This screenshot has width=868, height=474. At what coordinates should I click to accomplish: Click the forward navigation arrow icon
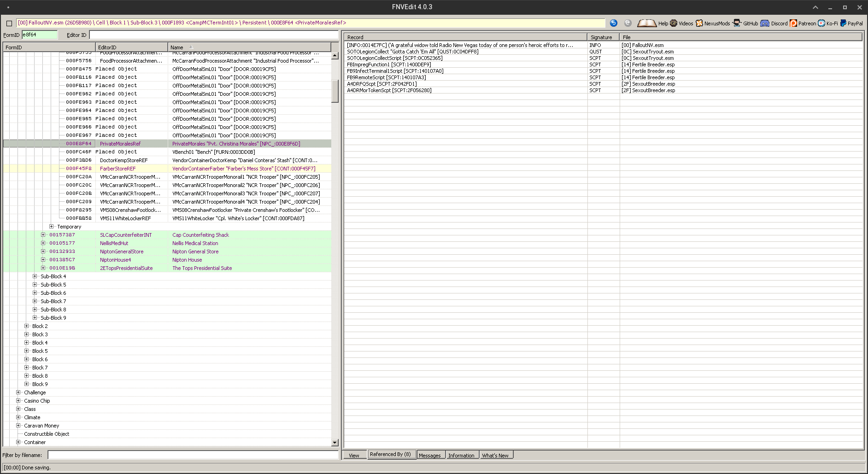tap(628, 23)
